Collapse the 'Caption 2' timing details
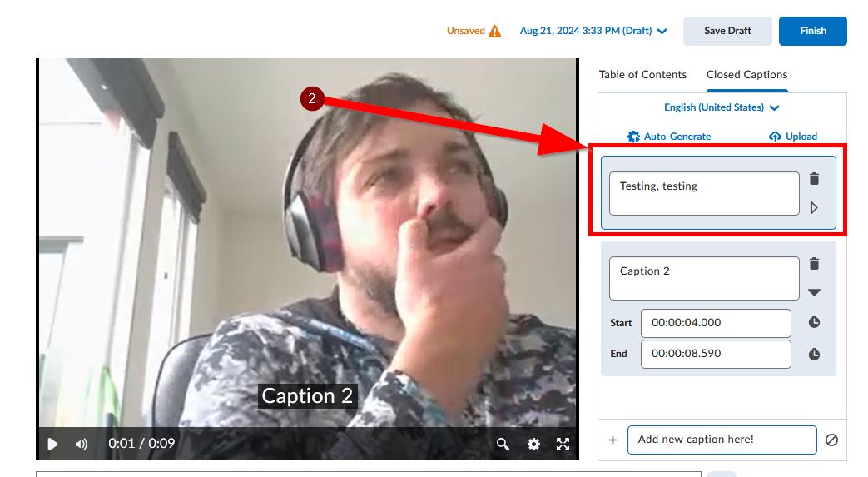 [x=814, y=292]
